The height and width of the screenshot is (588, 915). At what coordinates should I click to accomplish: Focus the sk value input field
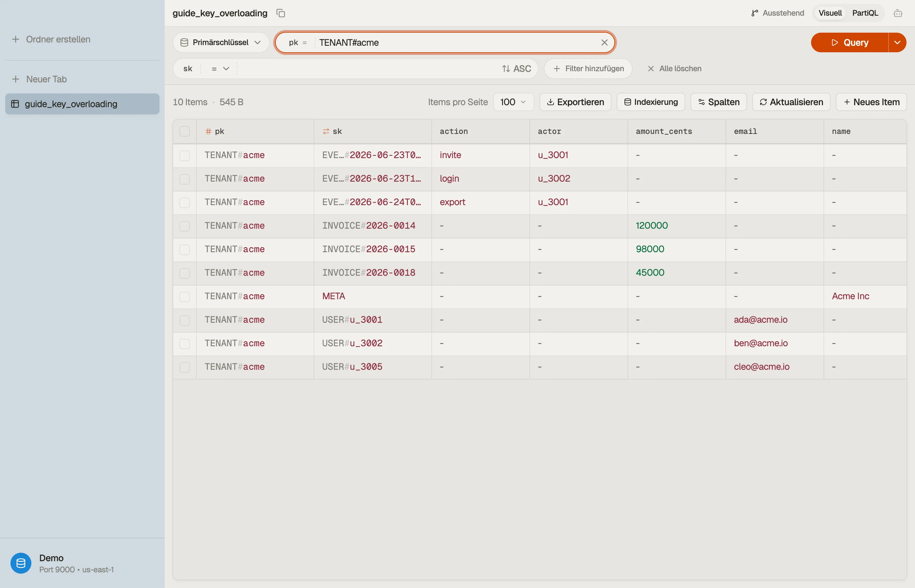pos(367,69)
